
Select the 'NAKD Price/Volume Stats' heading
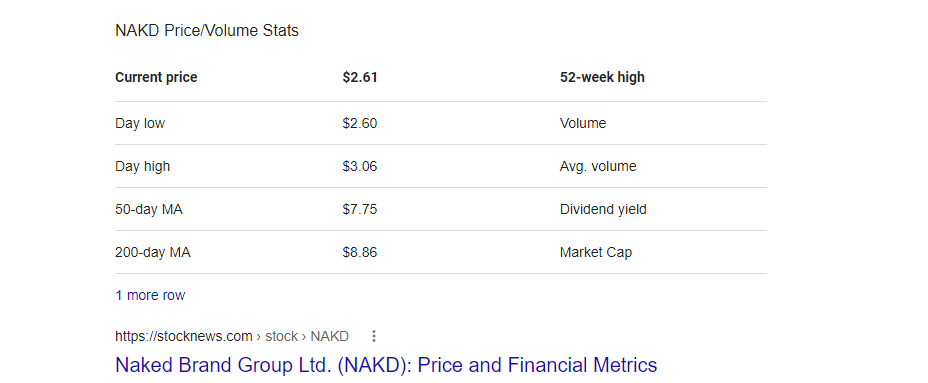coord(207,31)
